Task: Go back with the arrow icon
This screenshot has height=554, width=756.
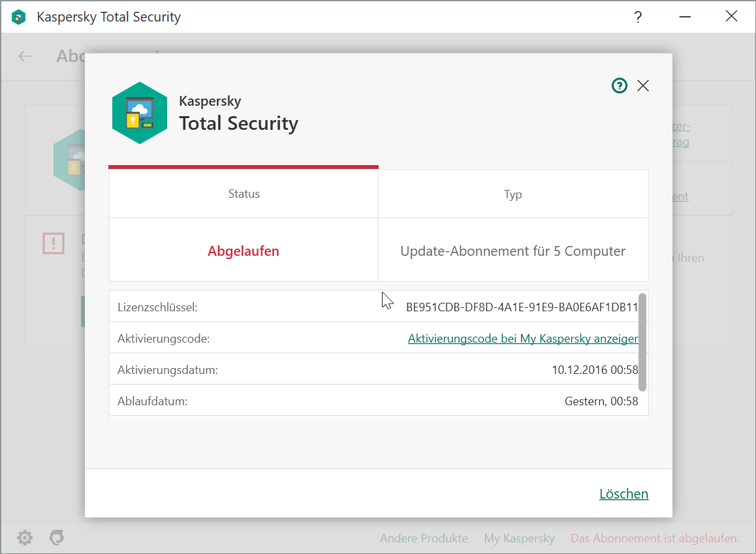Action: click(25, 56)
